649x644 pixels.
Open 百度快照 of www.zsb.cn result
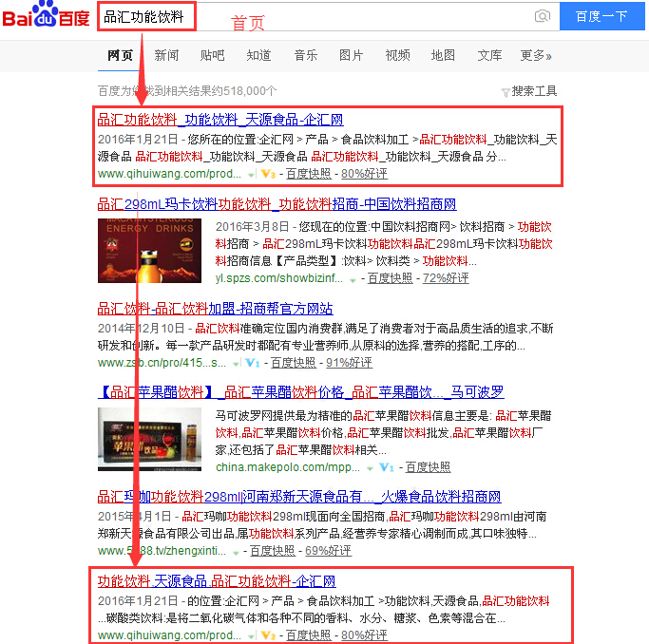pyautogui.click(x=293, y=363)
